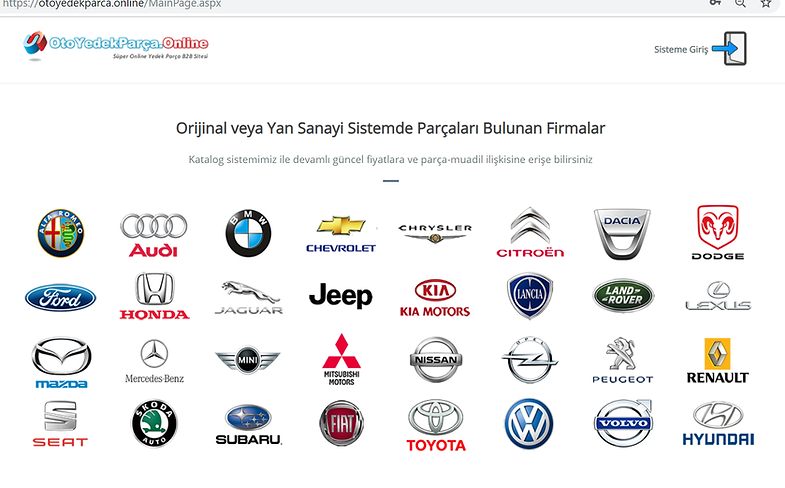Click the Mercedes-Benz logo
785x488 pixels.
click(154, 361)
